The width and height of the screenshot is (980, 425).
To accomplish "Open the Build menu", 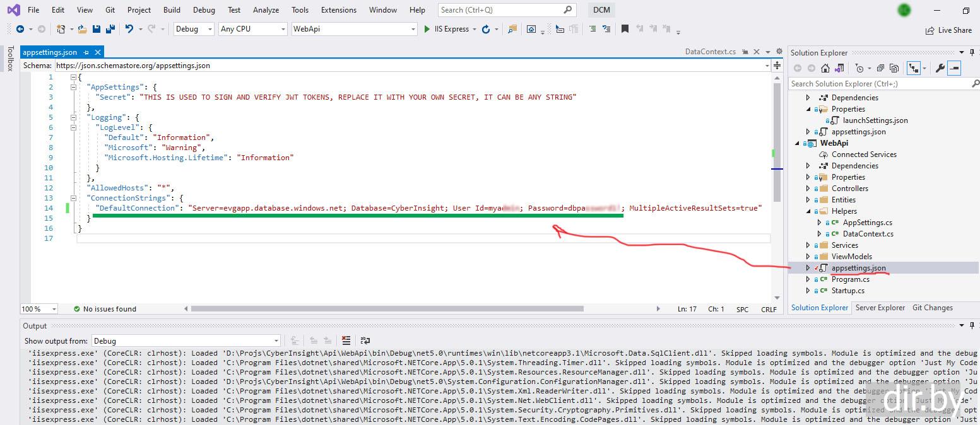I will coord(171,9).
